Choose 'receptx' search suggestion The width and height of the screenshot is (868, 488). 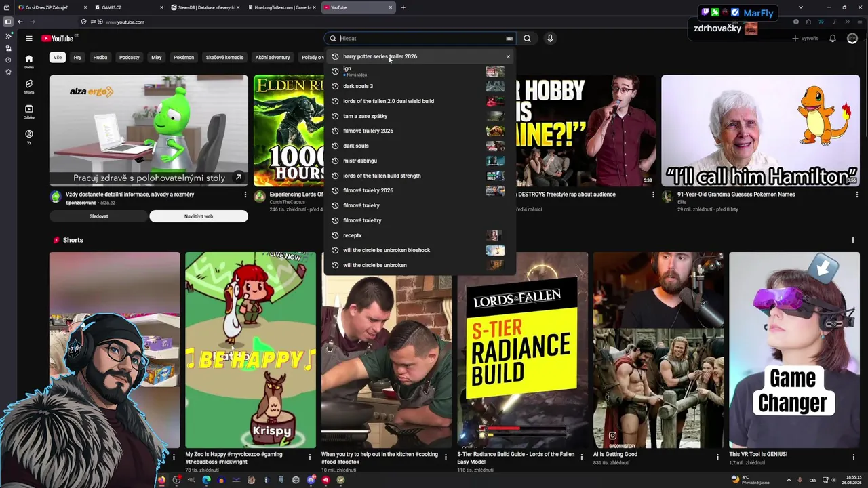pyautogui.click(x=420, y=235)
